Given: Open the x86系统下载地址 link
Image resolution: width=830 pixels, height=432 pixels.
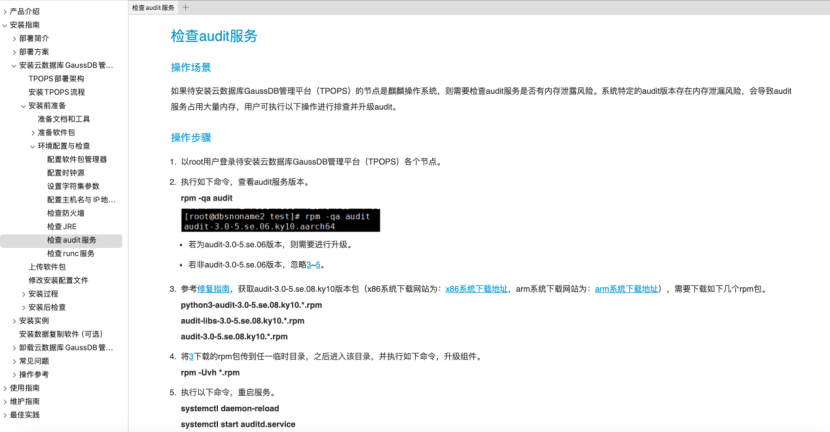Looking at the screenshot, I should click(x=476, y=289).
